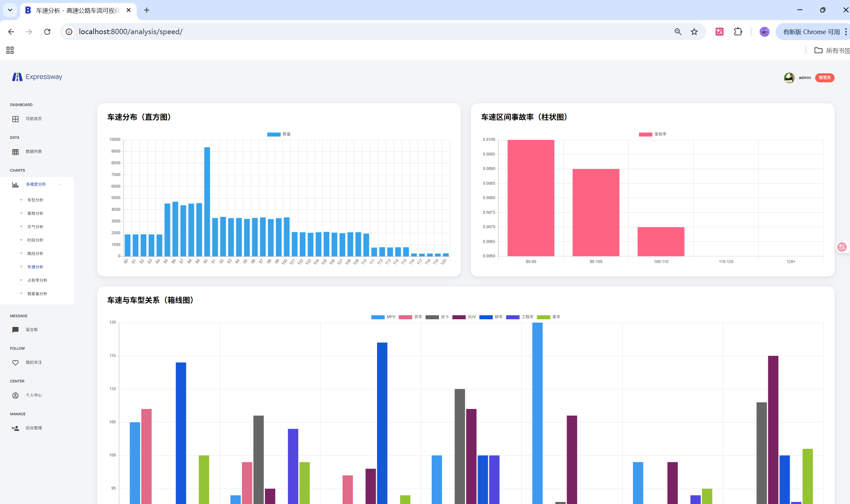Screen dimensions: 850x504
Task: Toggle the 数量 legend in the histogram
Action: [x=278, y=134]
